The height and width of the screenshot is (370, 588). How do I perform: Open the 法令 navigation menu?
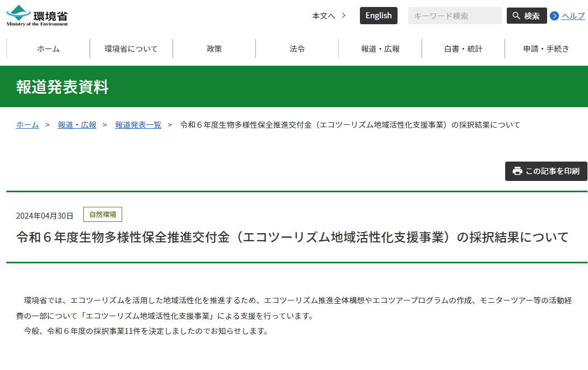tap(296, 48)
